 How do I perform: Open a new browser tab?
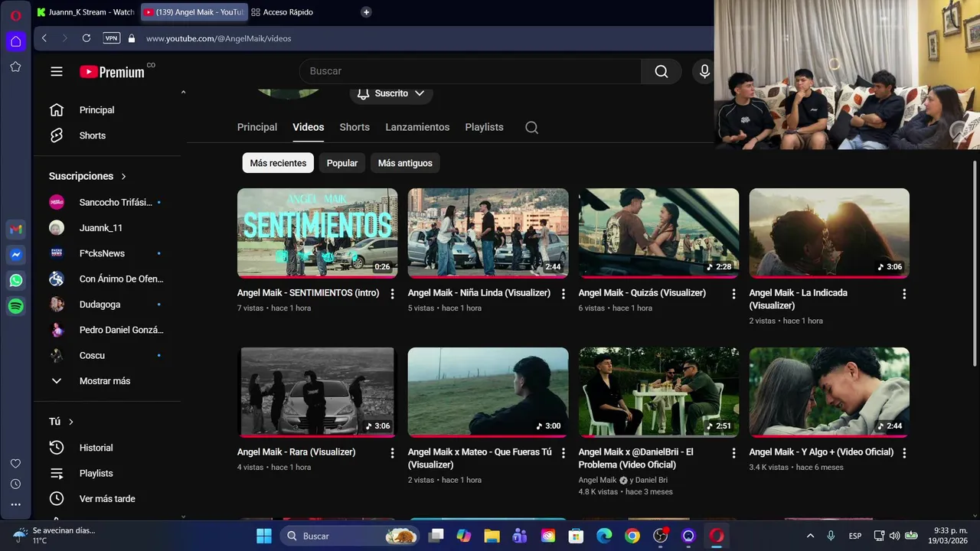(x=366, y=12)
